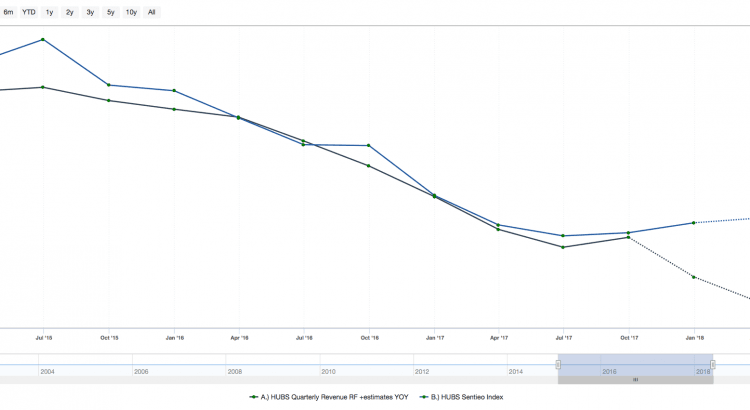Click navigator scrollbar grip below 2016

pos(635,380)
